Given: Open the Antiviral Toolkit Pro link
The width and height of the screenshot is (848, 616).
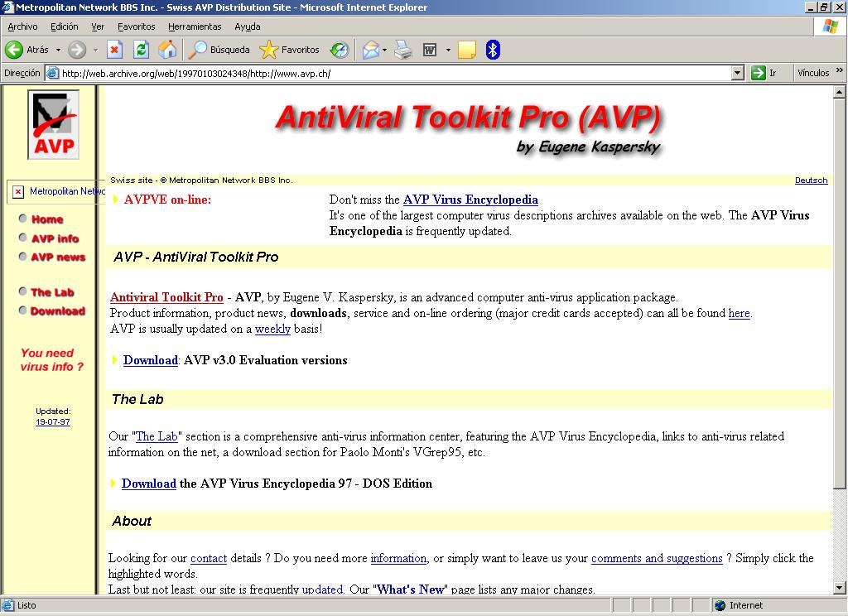Looking at the screenshot, I should (x=166, y=297).
